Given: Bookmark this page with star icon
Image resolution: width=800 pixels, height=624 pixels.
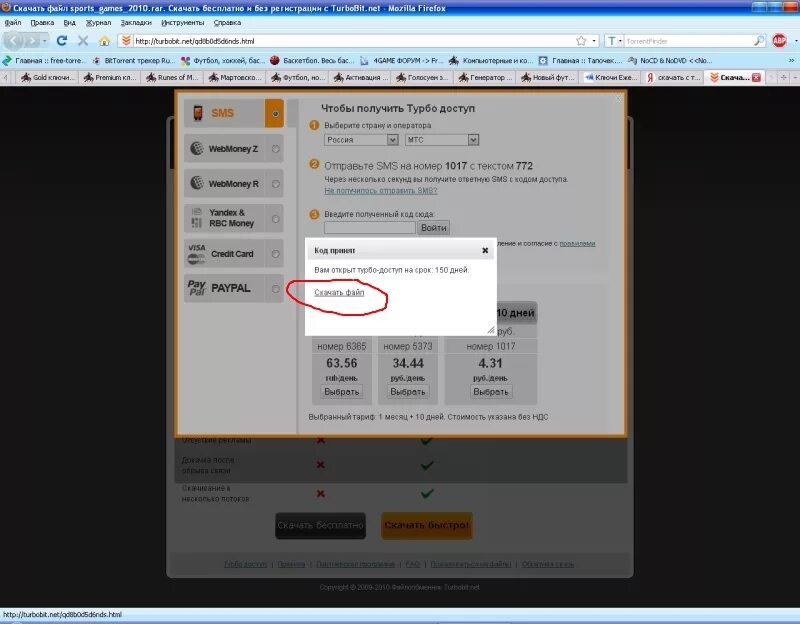Looking at the screenshot, I should [x=581, y=41].
